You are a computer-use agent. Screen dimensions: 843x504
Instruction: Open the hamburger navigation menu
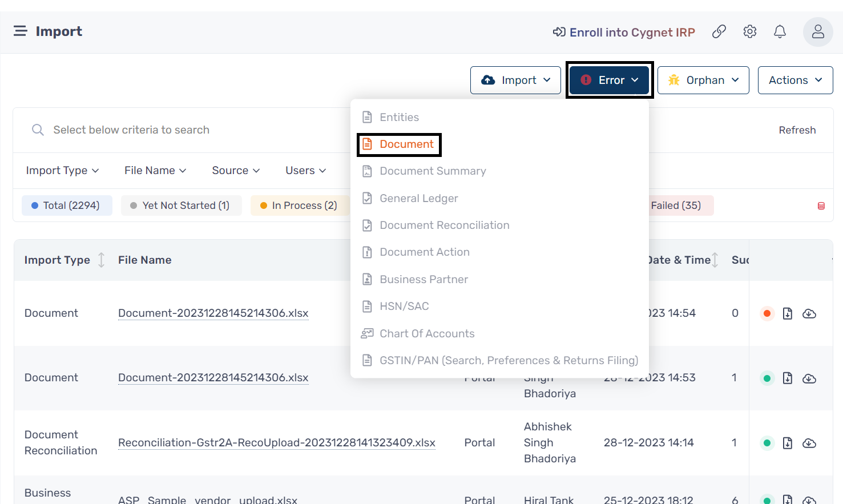point(21,31)
